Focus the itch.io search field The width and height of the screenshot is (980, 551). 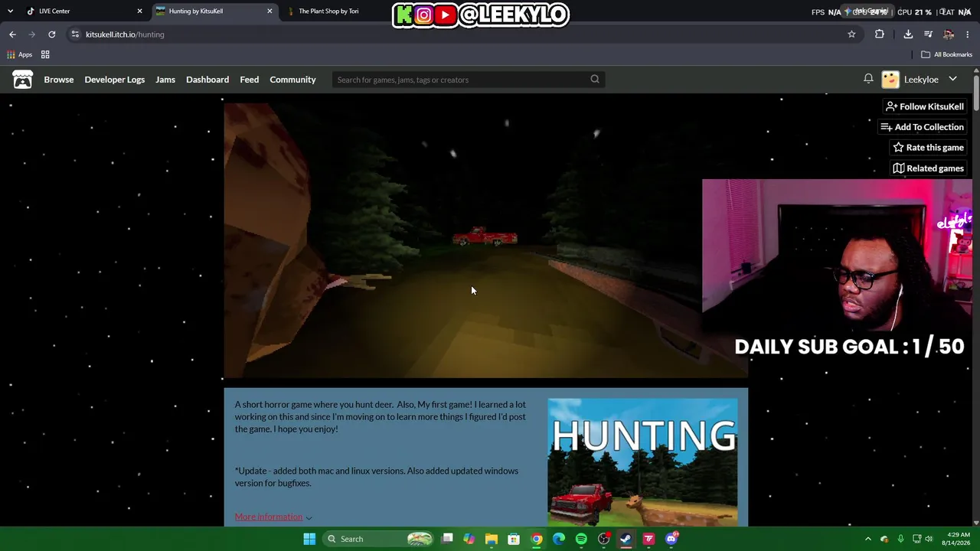coord(461,80)
